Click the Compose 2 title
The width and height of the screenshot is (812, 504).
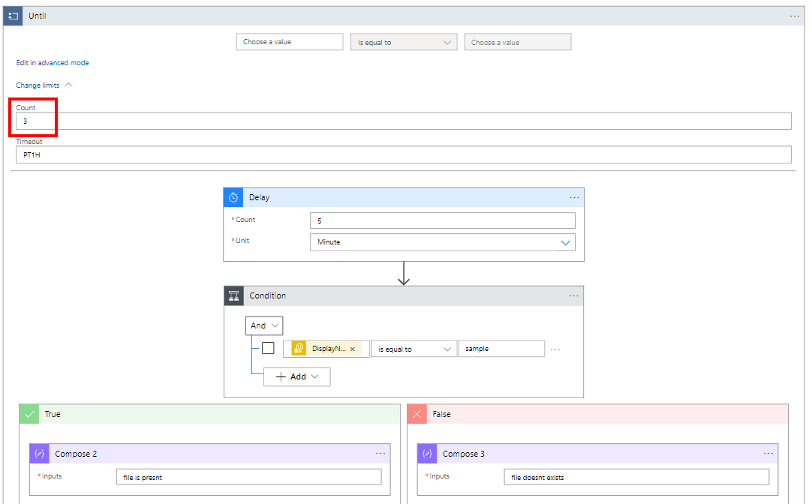click(x=76, y=454)
